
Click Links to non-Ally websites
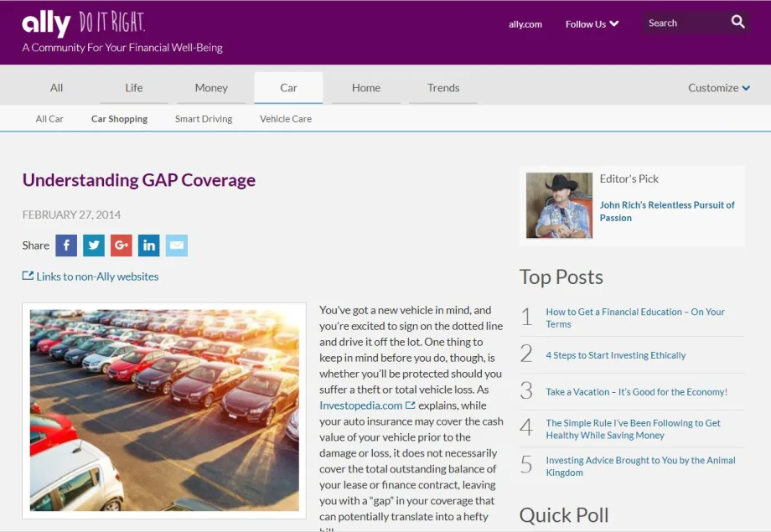click(91, 276)
